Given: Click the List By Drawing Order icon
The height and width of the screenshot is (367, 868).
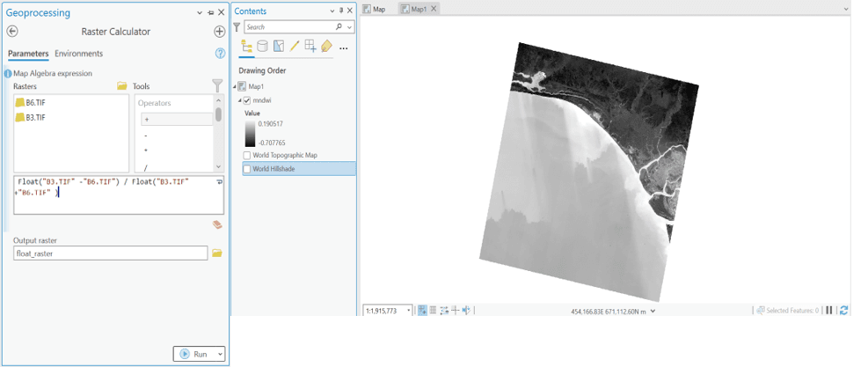Looking at the screenshot, I should (246, 47).
